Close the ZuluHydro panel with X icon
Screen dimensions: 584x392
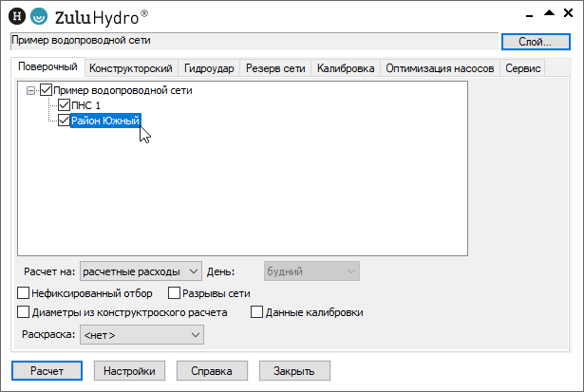(x=568, y=12)
